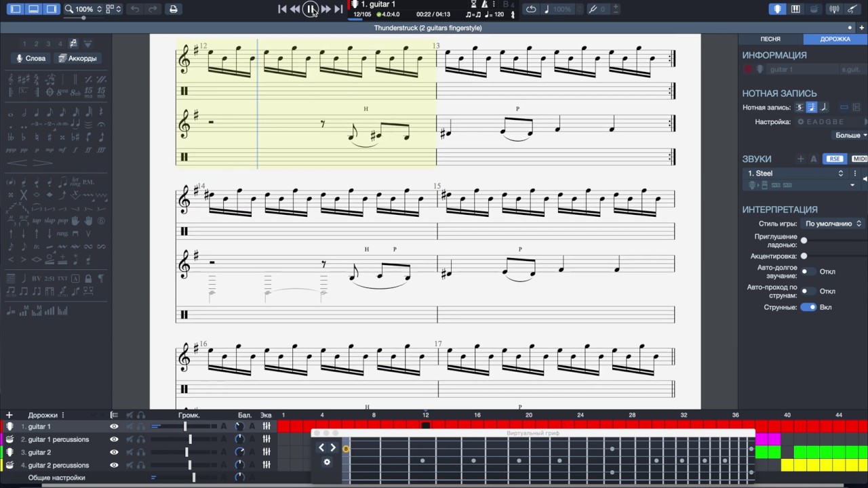
Task: Switch to the ПЕСНЯ tab
Action: coord(770,39)
